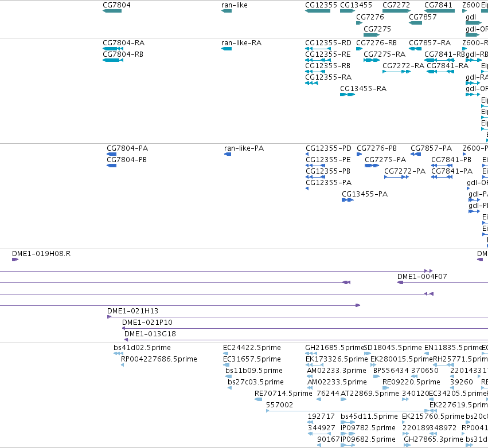Click the CG7804-RA transcript label
Screen dimensions: 488x448
click(123, 42)
